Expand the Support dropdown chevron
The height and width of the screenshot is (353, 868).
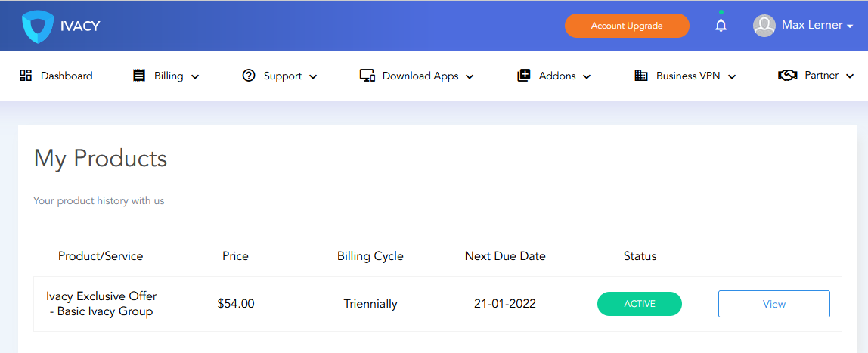[313, 77]
